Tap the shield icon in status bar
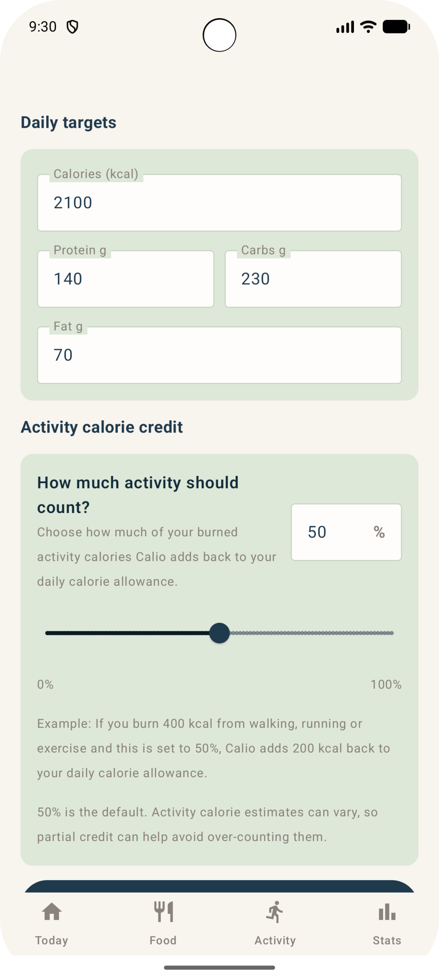 tap(72, 27)
